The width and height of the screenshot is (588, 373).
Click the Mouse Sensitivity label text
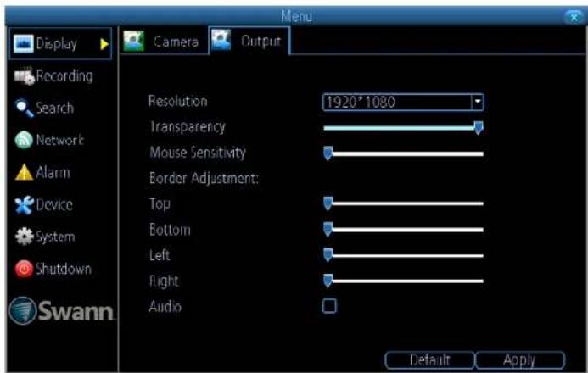coord(198,153)
